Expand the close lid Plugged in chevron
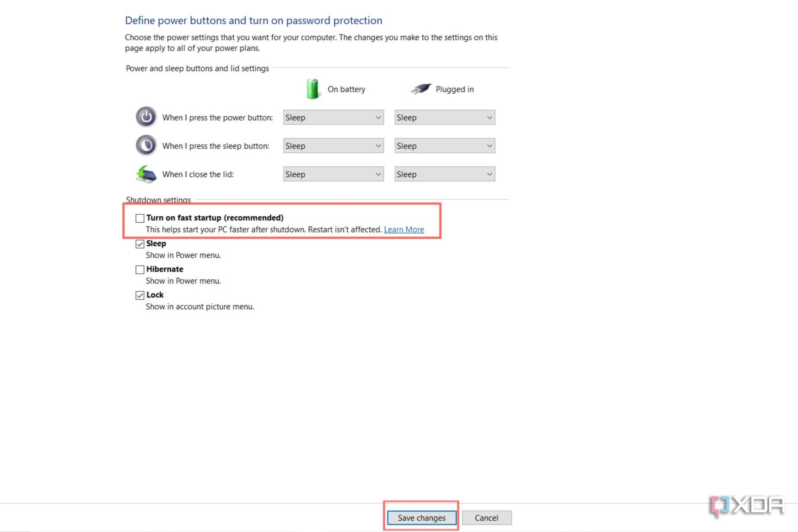This screenshot has height=532, width=798. 489,174
